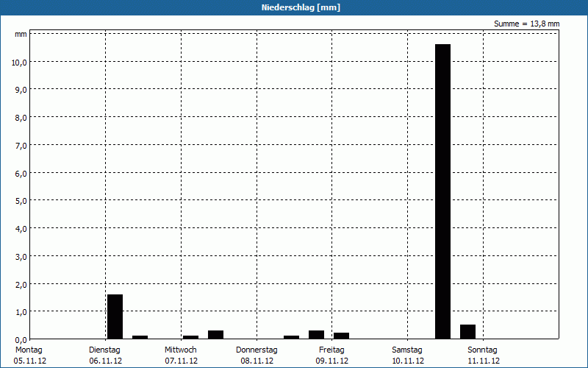The image size is (588, 368).
Task: Select the 0,3 mm bar on Mittwoch
Action: pyautogui.click(x=215, y=335)
